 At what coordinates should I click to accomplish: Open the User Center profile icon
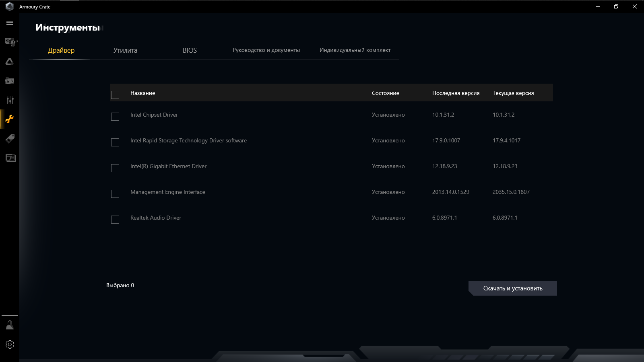[x=10, y=325]
